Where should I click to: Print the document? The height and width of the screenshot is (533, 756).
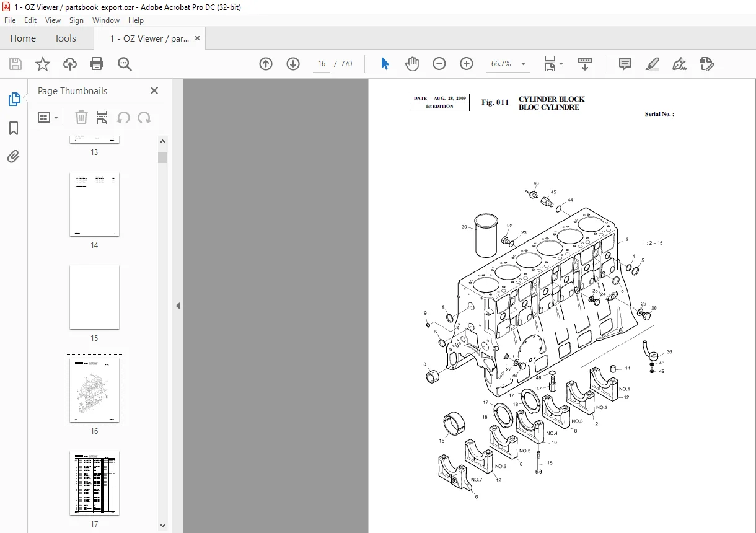coord(97,64)
